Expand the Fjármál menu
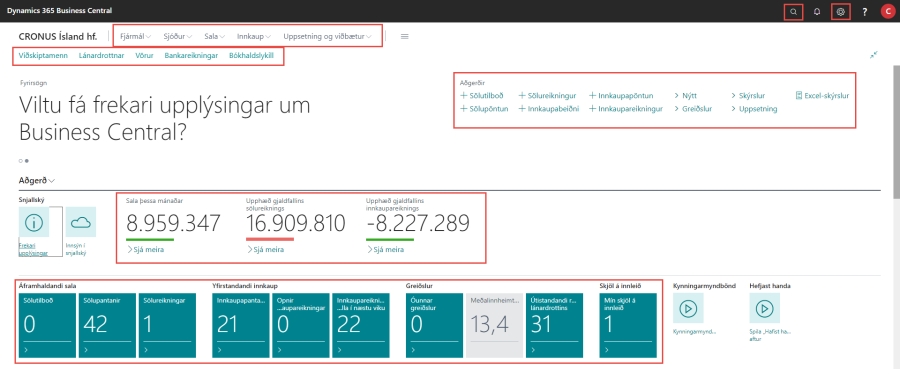 click(135, 36)
